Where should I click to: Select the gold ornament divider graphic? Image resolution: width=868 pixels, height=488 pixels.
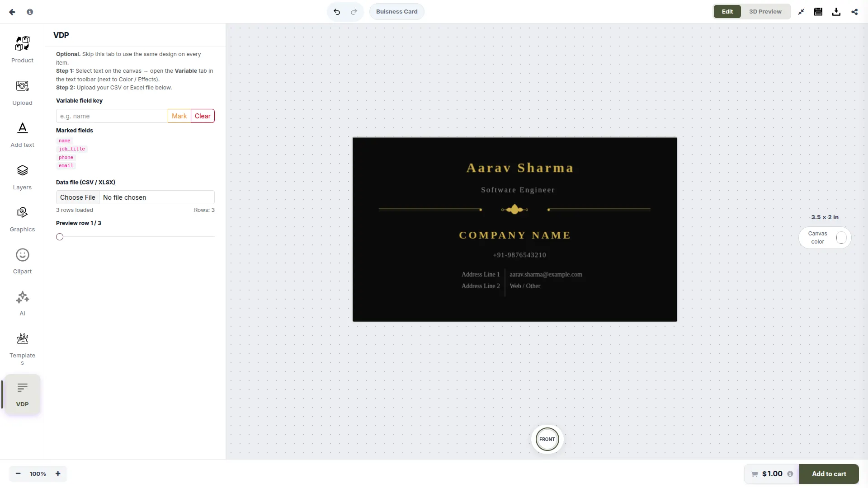[x=514, y=210]
